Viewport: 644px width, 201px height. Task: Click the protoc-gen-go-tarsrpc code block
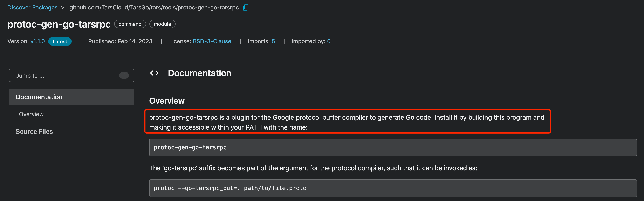point(392,147)
